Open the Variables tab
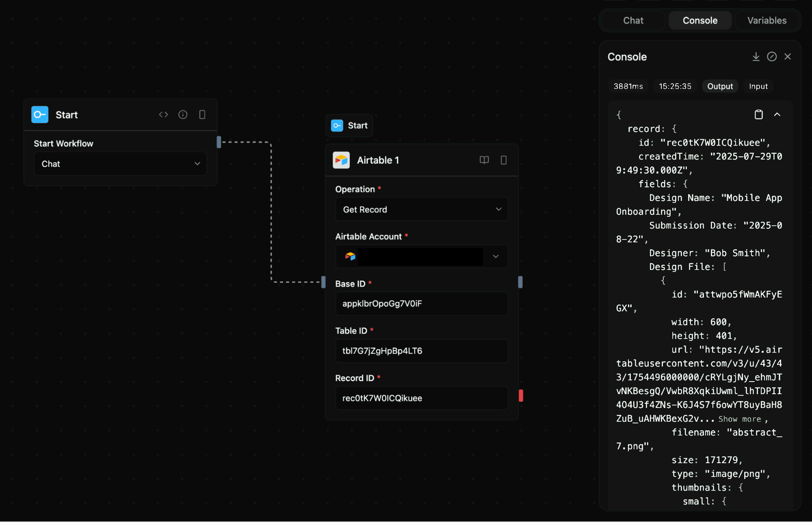The width and height of the screenshot is (812, 522). 767,20
